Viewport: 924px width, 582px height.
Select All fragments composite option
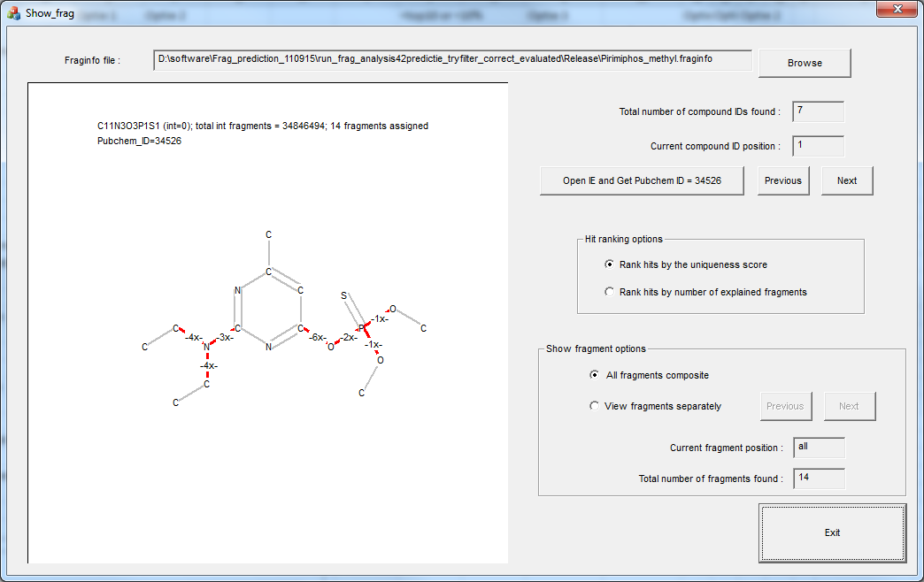[595, 375]
